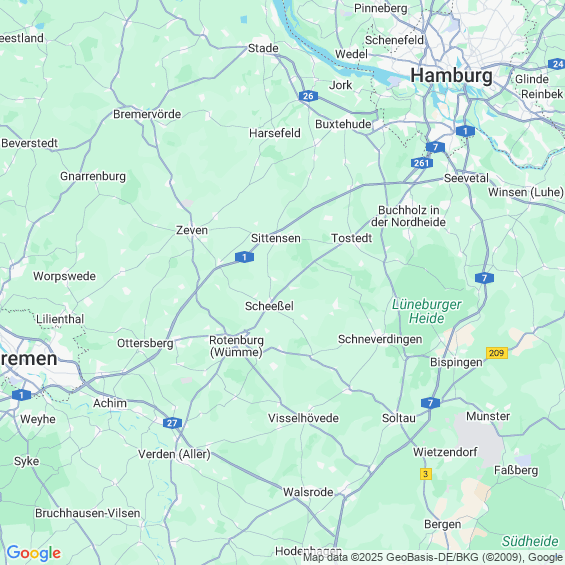The height and width of the screenshot is (565, 565).
Task: Select the Lüneburger Heide park label
Action: [x=426, y=311]
